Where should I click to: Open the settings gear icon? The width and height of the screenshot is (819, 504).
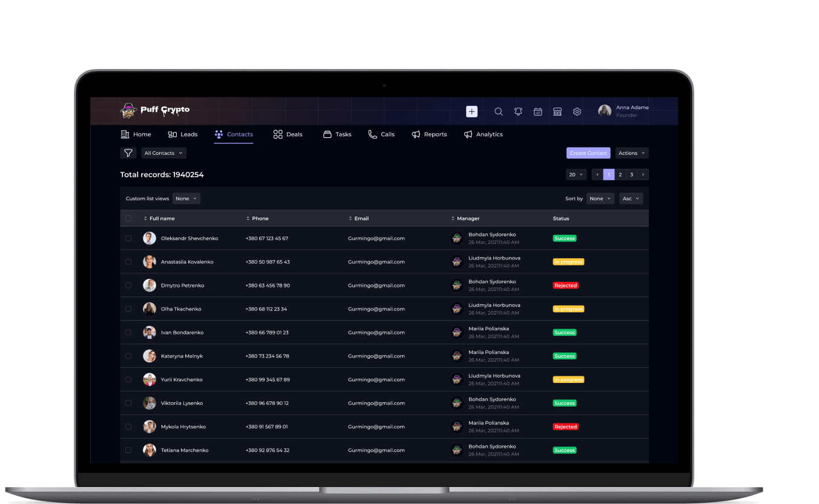pos(576,111)
